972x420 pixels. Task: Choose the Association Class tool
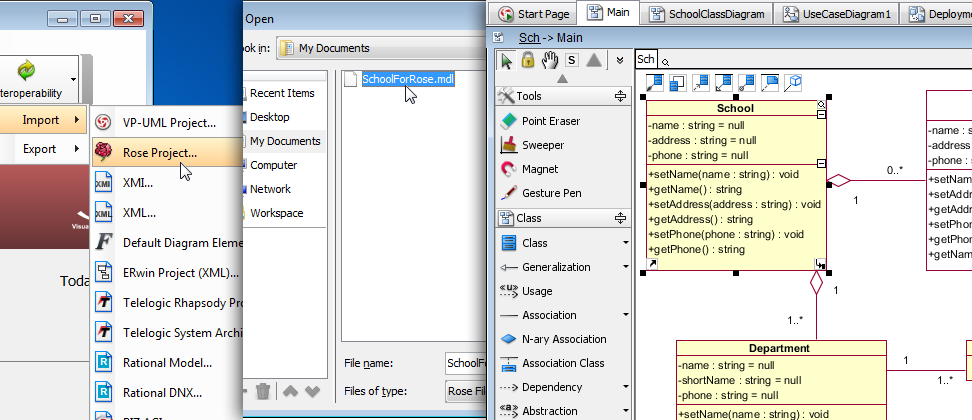(552, 363)
